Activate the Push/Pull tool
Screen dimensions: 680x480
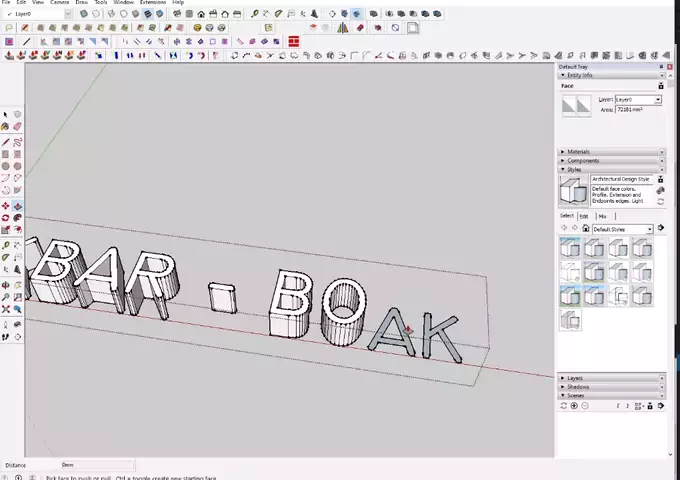17,206
